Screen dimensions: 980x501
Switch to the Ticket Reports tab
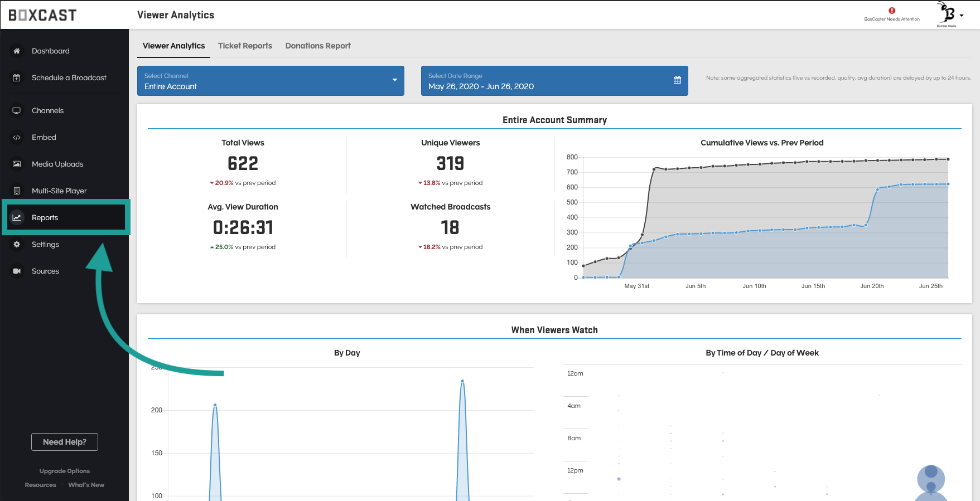[245, 46]
